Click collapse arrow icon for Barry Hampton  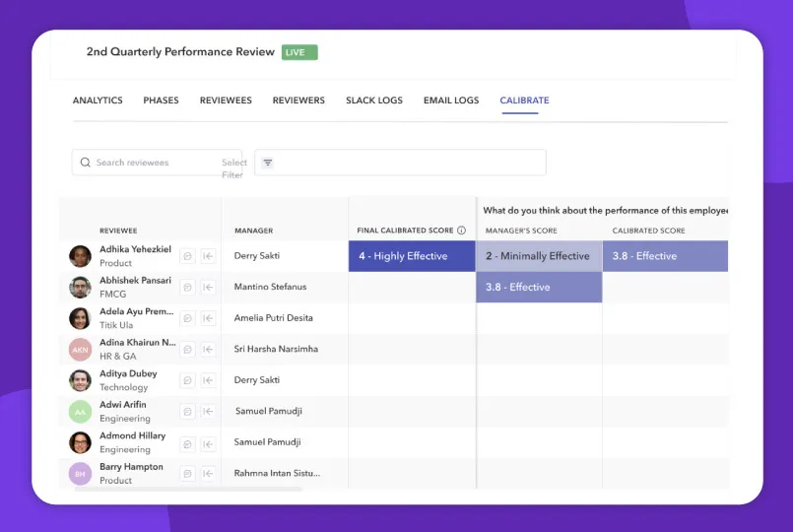208,474
